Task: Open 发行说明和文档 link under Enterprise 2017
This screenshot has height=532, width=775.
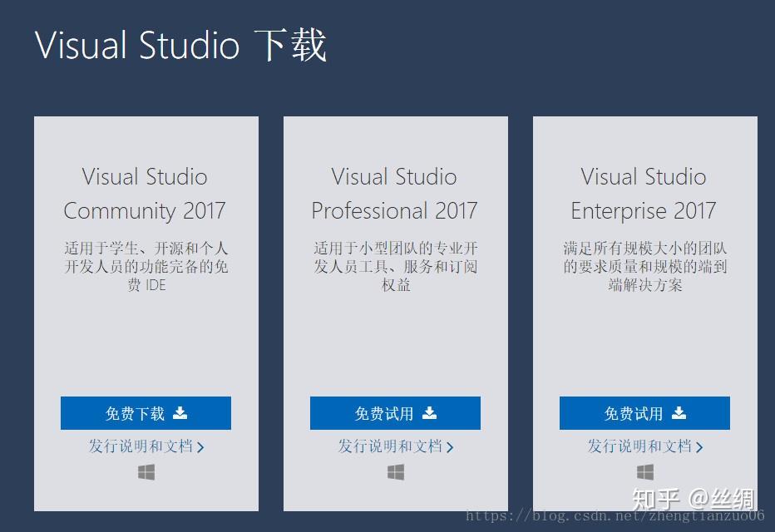Action: [639, 446]
